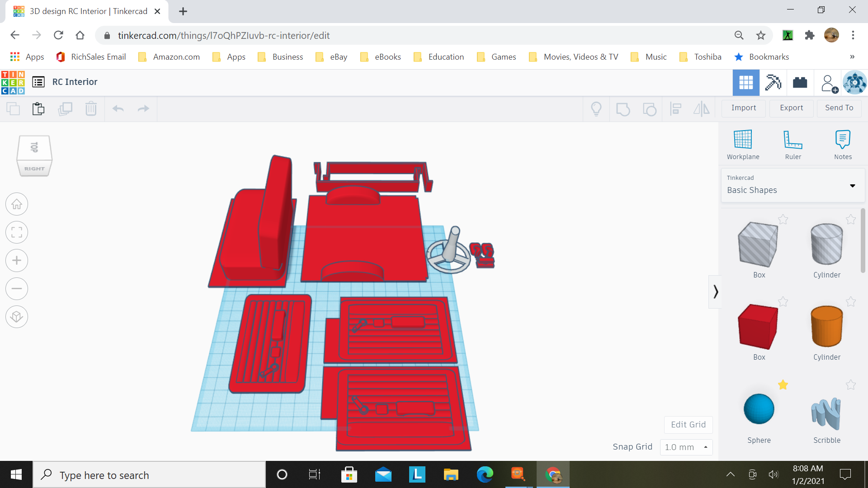Viewport: 868px width, 488px height.
Task: Toggle orthographic view in left sidebar
Action: point(17,317)
